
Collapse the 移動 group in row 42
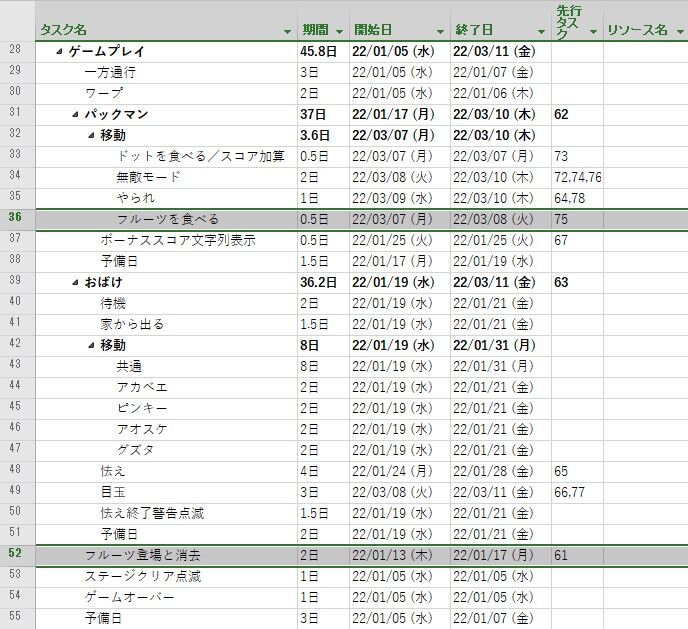point(91,346)
